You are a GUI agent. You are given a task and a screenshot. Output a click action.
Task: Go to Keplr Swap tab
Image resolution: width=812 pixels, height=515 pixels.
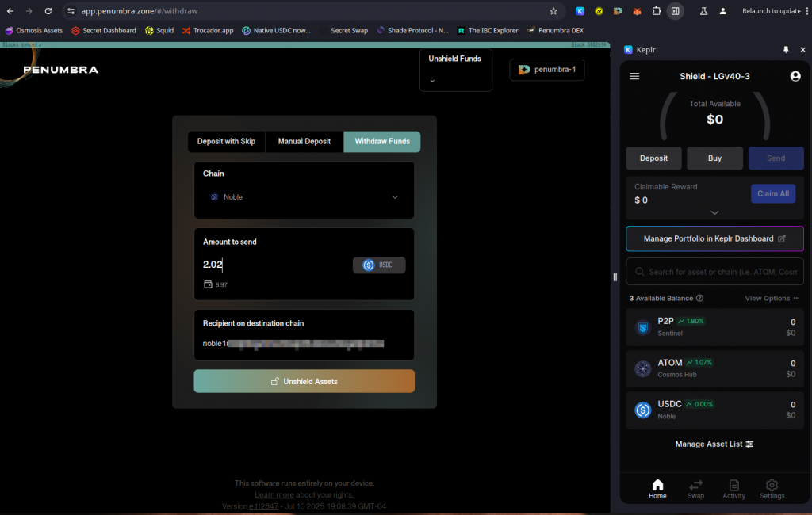pyautogui.click(x=696, y=489)
